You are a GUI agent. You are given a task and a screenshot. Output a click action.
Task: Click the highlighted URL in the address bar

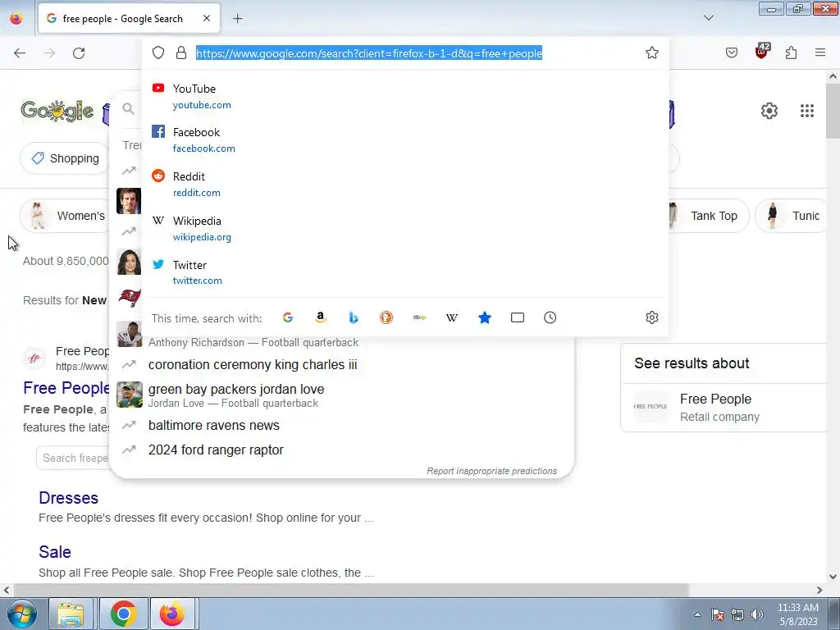(369, 53)
